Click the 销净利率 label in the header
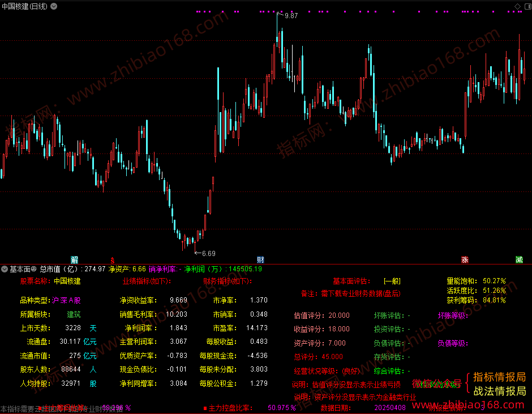 point(163,270)
